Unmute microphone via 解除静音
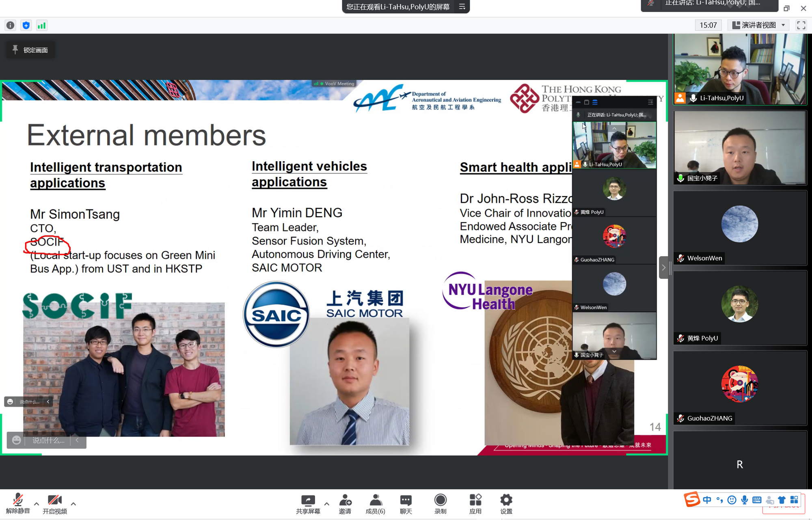The image size is (812, 520). tap(18, 504)
